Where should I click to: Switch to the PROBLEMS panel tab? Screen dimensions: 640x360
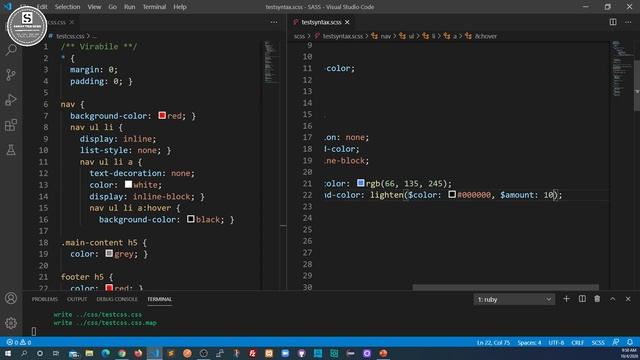[45, 299]
